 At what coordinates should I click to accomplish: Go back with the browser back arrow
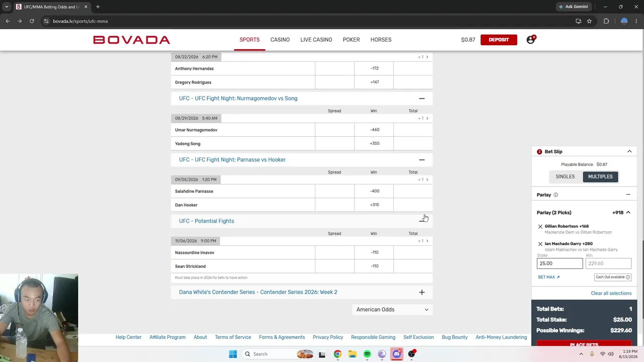click(8, 21)
